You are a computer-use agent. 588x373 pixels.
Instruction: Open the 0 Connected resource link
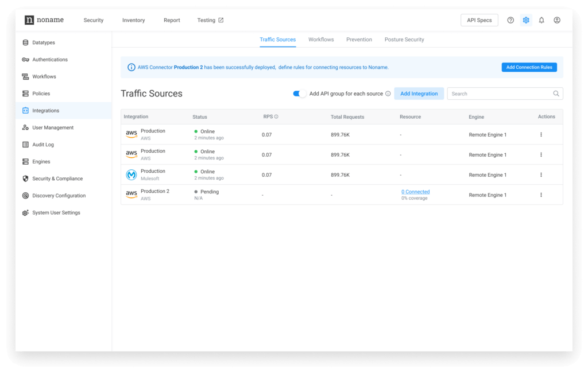click(x=415, y=192)
